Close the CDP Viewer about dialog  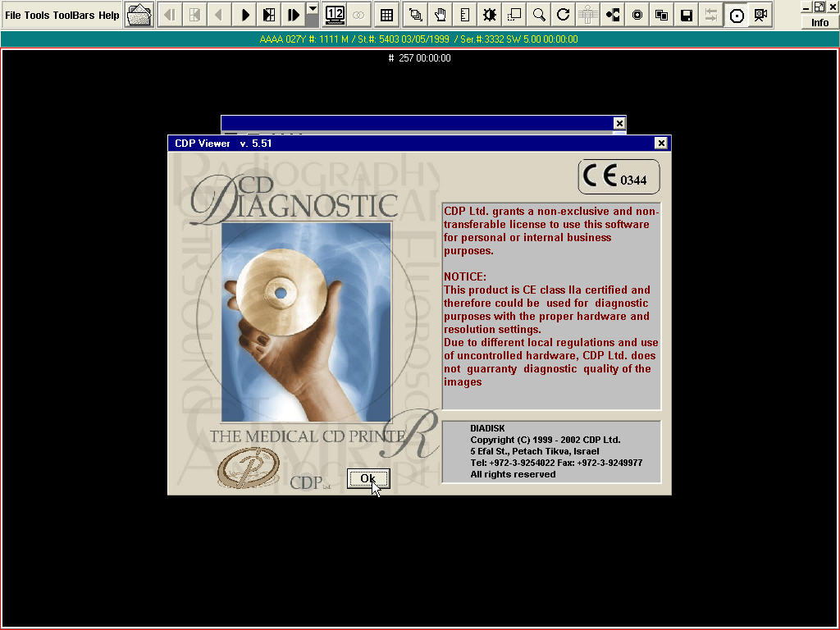point(661,143)
